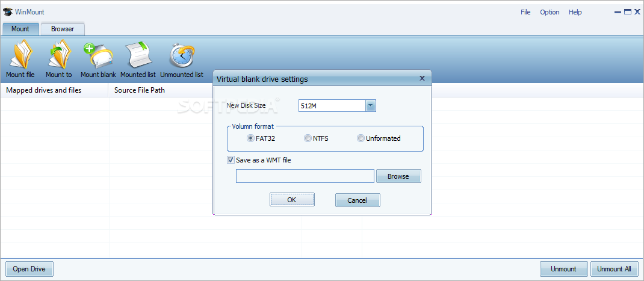
Task: Minimize the WinMount window
Action: 618,12
